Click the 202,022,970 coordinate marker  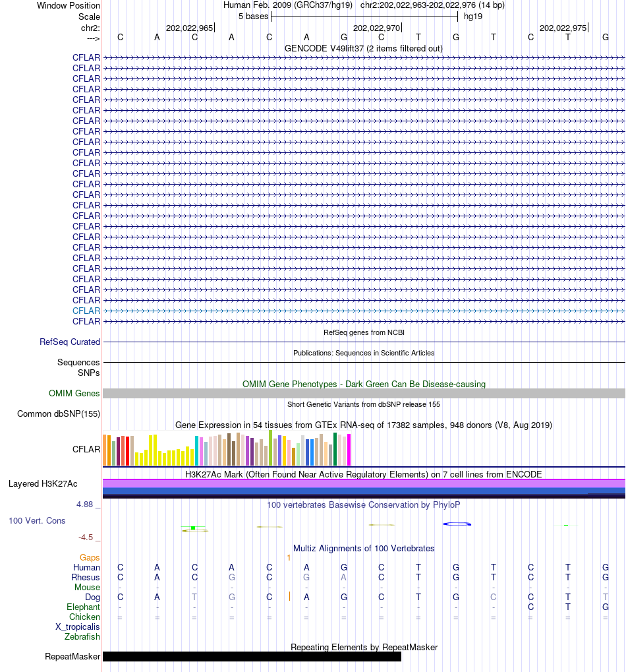pyautogui.click(x=376, y=28)
